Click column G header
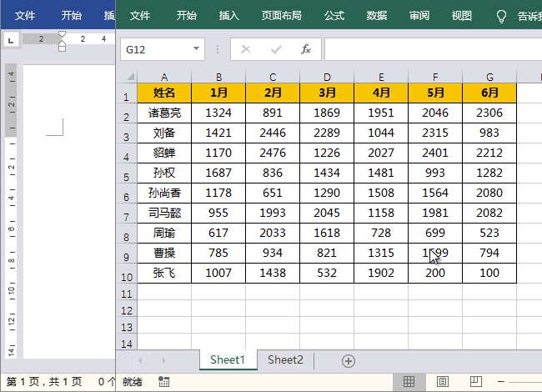This screenshot has width=542, height=392. point(489,76)
